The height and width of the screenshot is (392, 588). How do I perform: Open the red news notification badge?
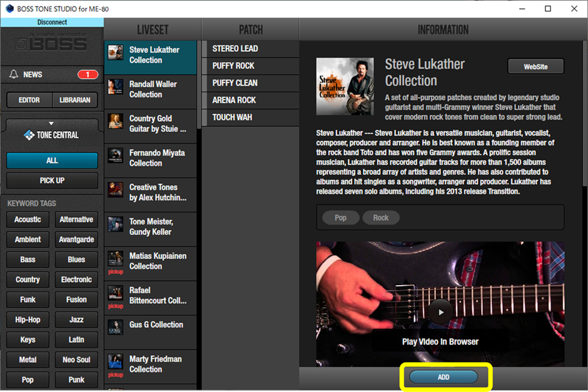(88, 74)
